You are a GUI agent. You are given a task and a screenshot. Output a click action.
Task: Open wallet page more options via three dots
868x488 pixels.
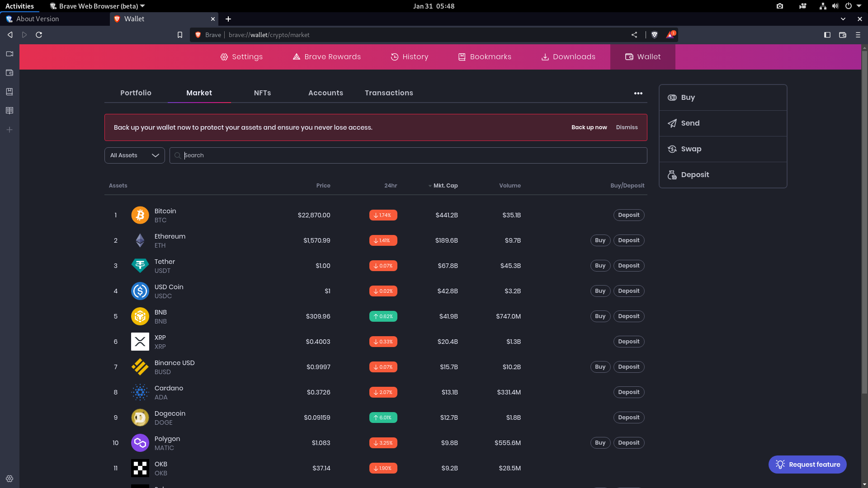tap(638, 93)
